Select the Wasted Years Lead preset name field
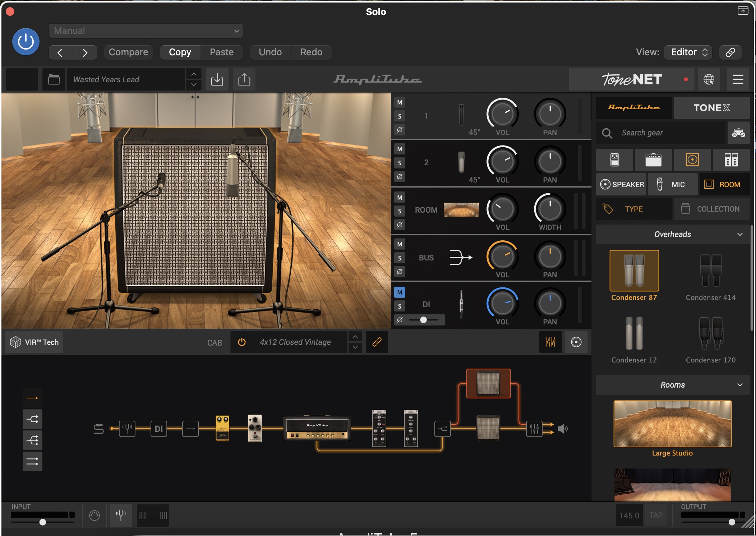 coord(126,79)
